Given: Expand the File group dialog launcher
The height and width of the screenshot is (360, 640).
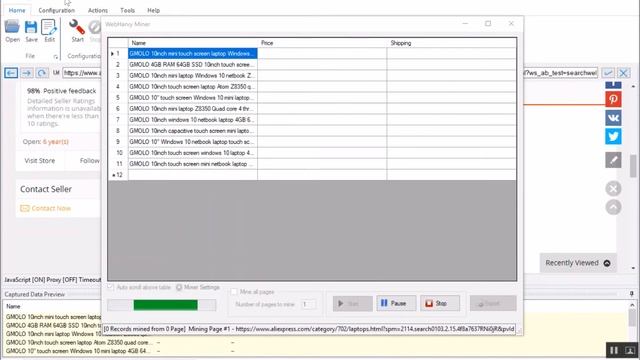Looking at the screenshot, I should 56,57.
